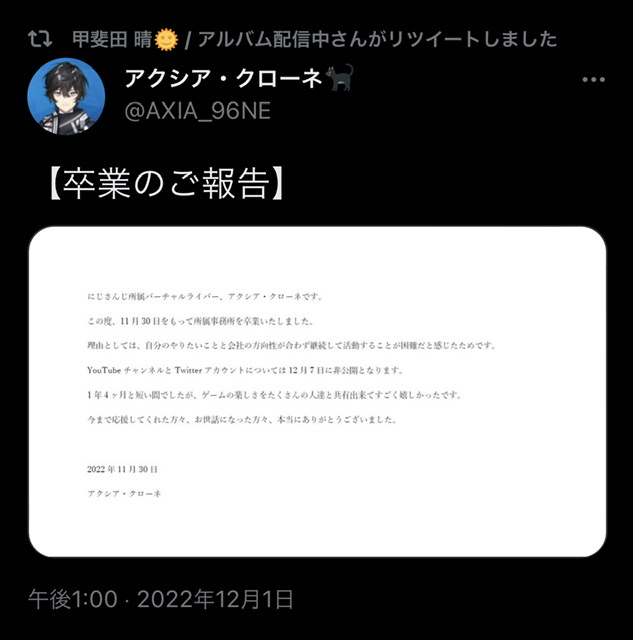The height and width of the screenshot is (640, 633).
Task: Open the アクシア・クローネ profile avatar
Action: (x=66, y=96)
